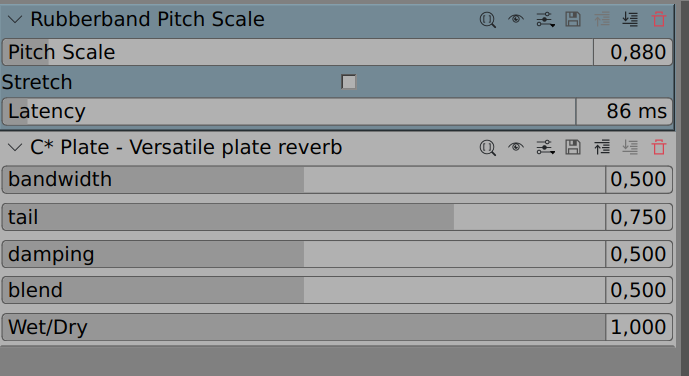The image size is (689, 376).
Task: Delete the Rubberband Pitch Scale effect
Action: point(659,19)
